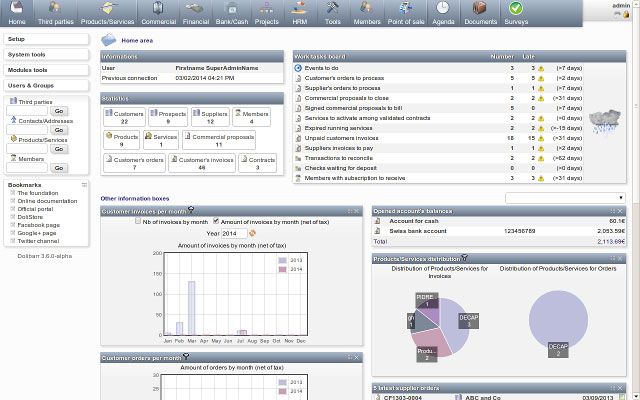The image size is (640, 400).
Task: Open Commercial module icon
Action: pyautogui.click(x=158, y=8)
